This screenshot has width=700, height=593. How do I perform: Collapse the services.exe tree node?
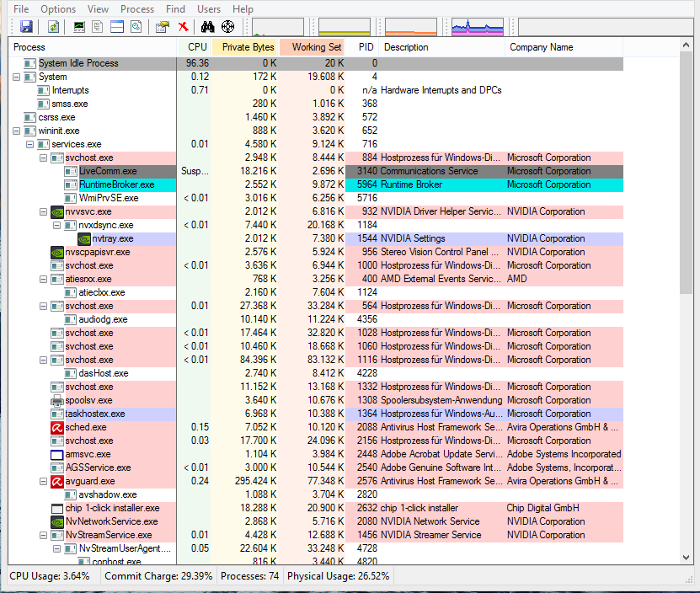(x=30, y=144)
